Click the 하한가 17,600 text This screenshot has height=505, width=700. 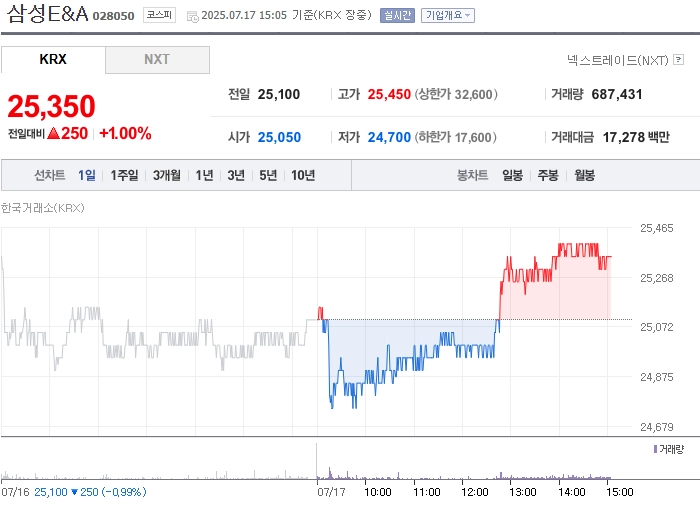point(456,137)
